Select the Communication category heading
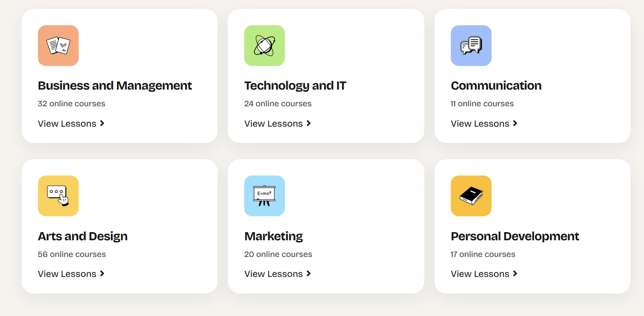The height and width of the screenshot is (316, 644). 496,86
